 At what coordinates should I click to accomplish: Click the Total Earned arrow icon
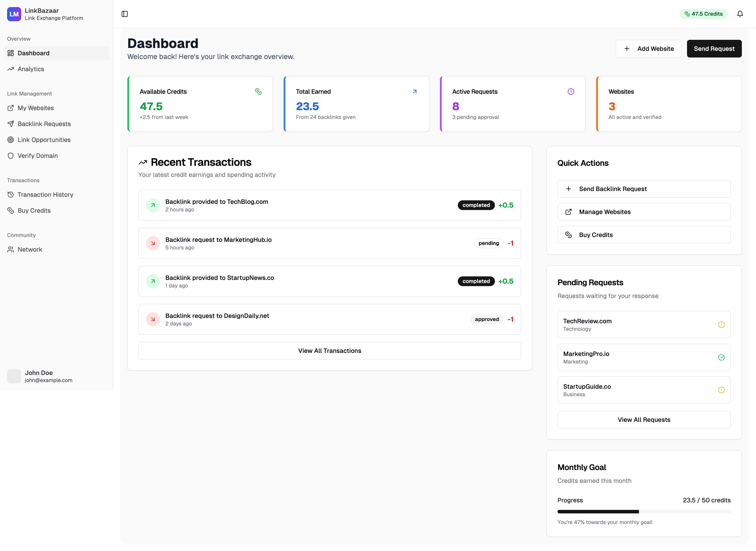(414, 91)
